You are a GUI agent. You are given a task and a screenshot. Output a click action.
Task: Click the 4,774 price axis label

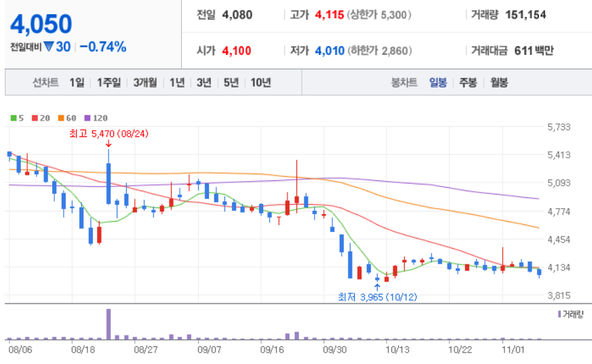559,211
